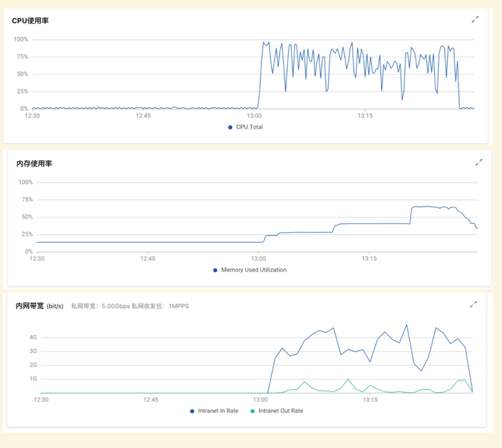Image resolution: width=502 pixels, height=448 pixels.
Task: Expand the 内存使用率 chart to fullscreen
Action: tap(479, 163)
